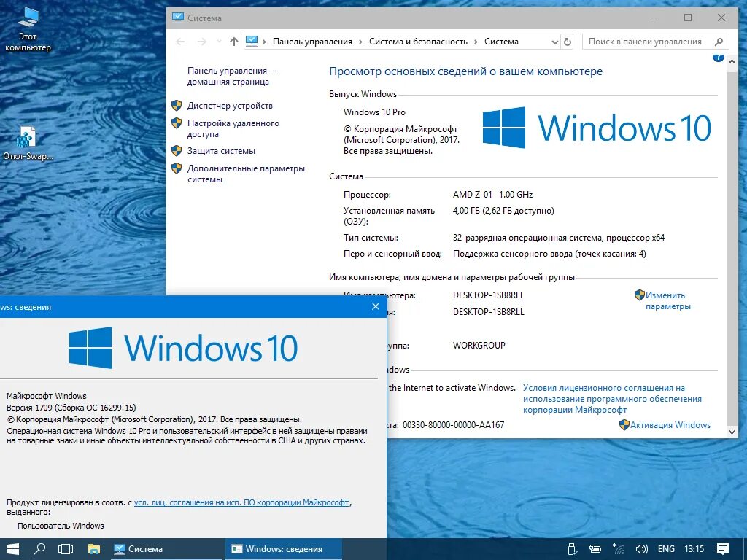747x560 pixels.
Task: Open taskbar Search
Action: tap(39, 549)
